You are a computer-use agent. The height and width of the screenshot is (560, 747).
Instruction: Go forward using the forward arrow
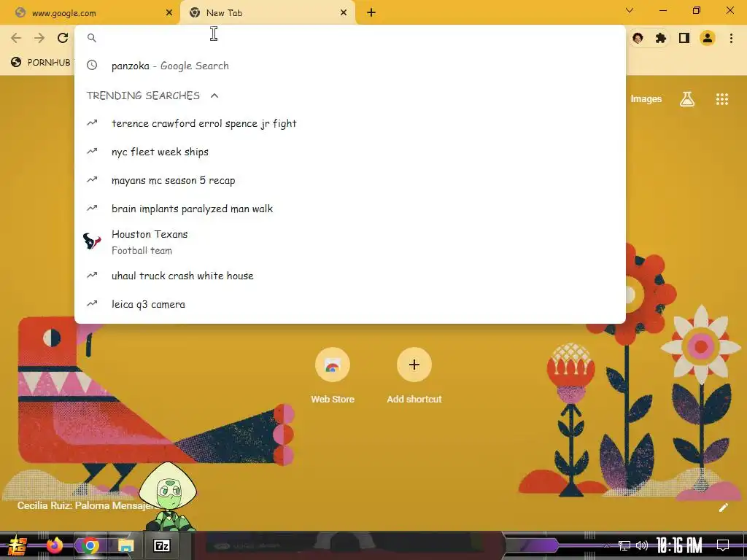[39, 38]
